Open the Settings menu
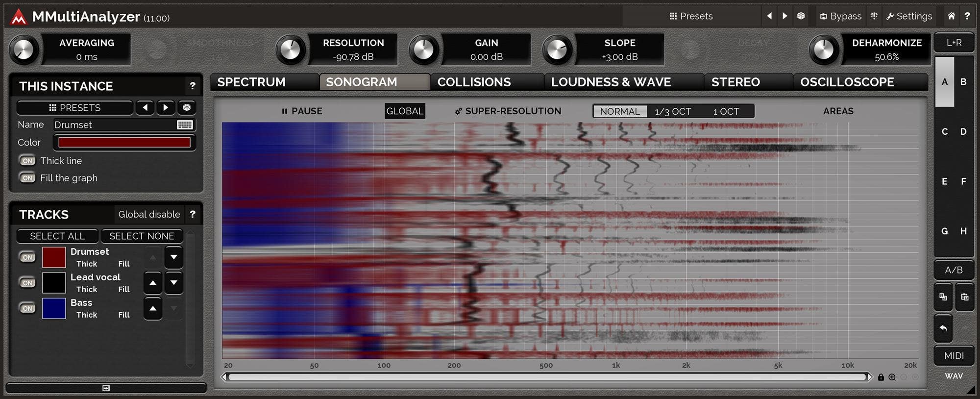980x399 pixels. pos(909,16)
